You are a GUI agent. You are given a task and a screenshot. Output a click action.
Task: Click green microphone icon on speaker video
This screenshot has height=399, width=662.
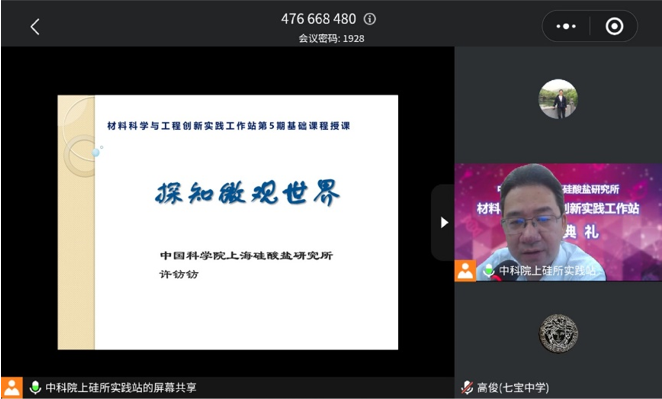(x=488, y=271)
